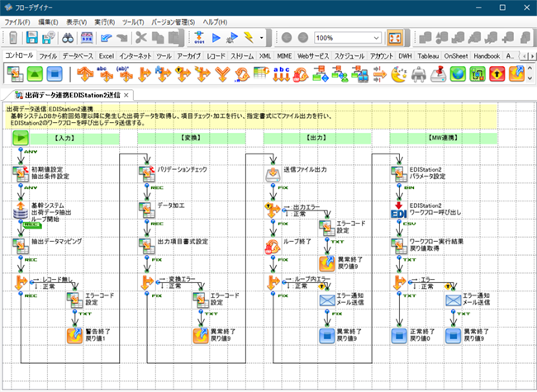
Task: Switch to the XML component tab
Action: click(264, 56)
